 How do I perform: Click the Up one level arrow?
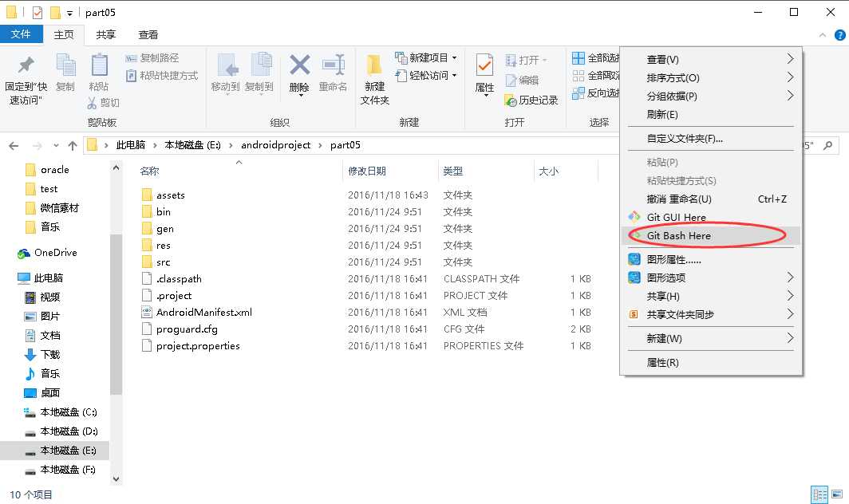point(73,146)
